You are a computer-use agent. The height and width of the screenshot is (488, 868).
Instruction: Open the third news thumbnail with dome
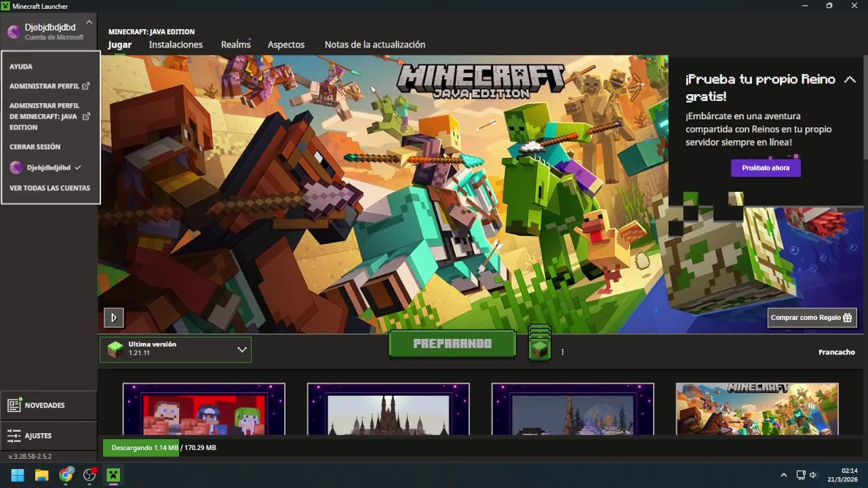573,409
